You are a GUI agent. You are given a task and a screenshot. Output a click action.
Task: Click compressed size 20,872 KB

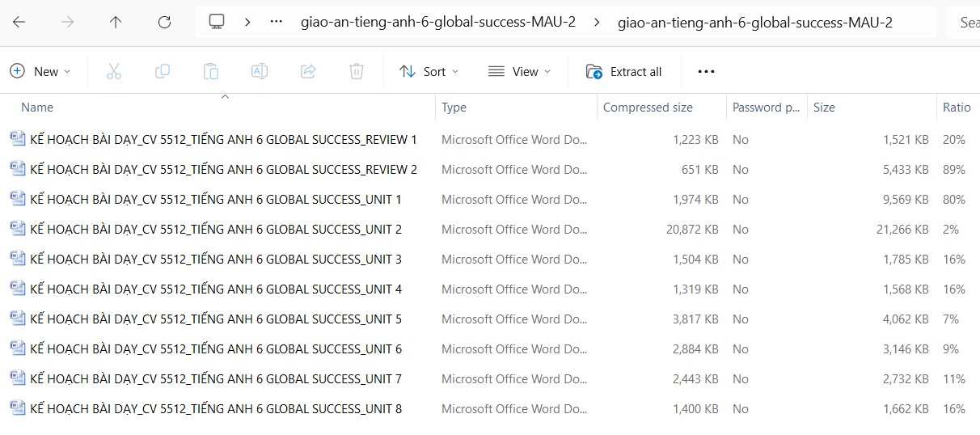[x=692, y=229]
